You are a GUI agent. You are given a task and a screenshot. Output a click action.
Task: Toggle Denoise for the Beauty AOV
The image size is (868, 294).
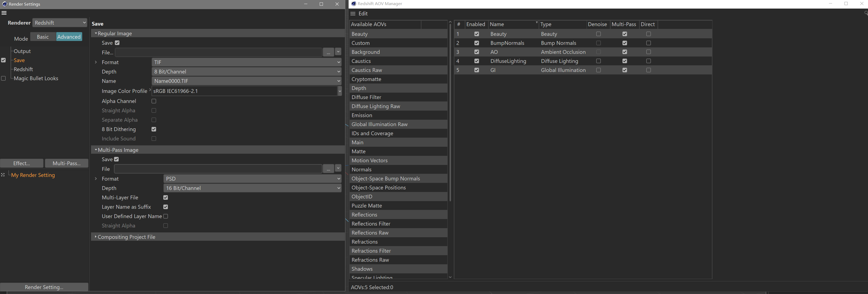coord(598,34)
